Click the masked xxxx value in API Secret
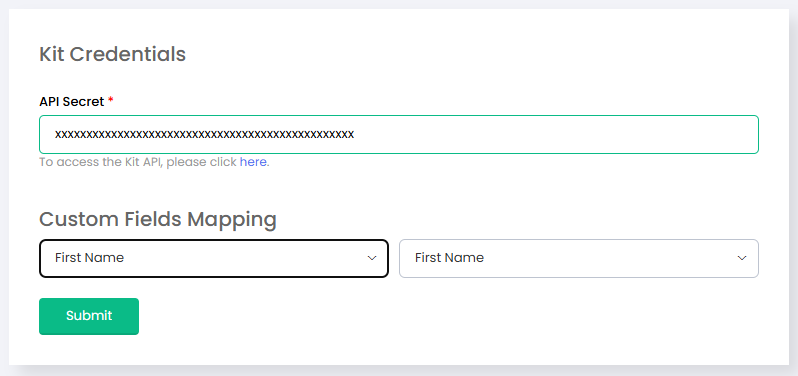The width and height of the screenshot is (798, 376). [x=205, y=135]
